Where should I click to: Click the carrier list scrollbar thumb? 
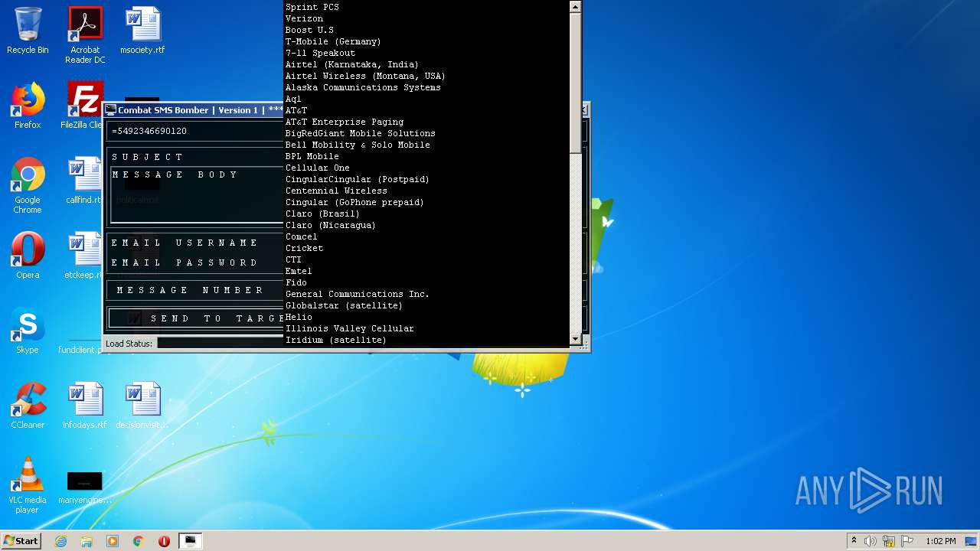pyautogui.click(x=576, y=83)
